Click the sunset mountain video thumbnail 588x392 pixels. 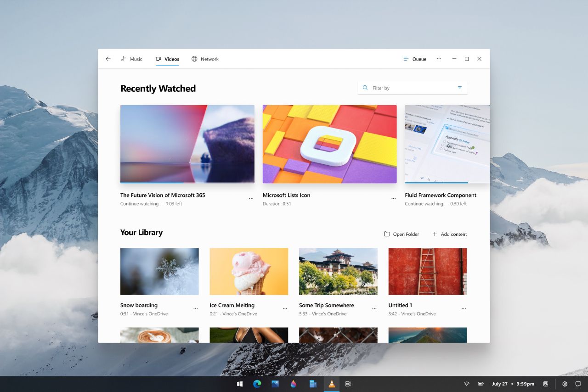pos(428,335)
